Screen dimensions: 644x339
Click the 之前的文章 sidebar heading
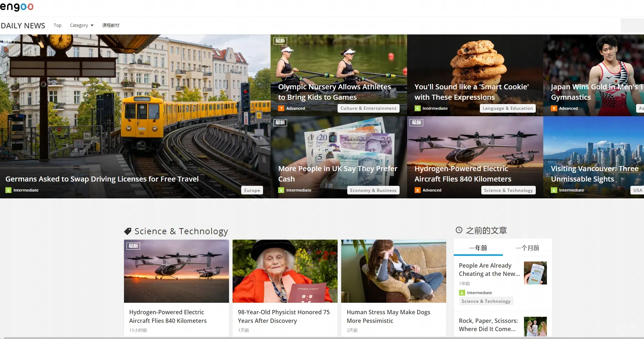pyautogui.click(x=486, y=230)
